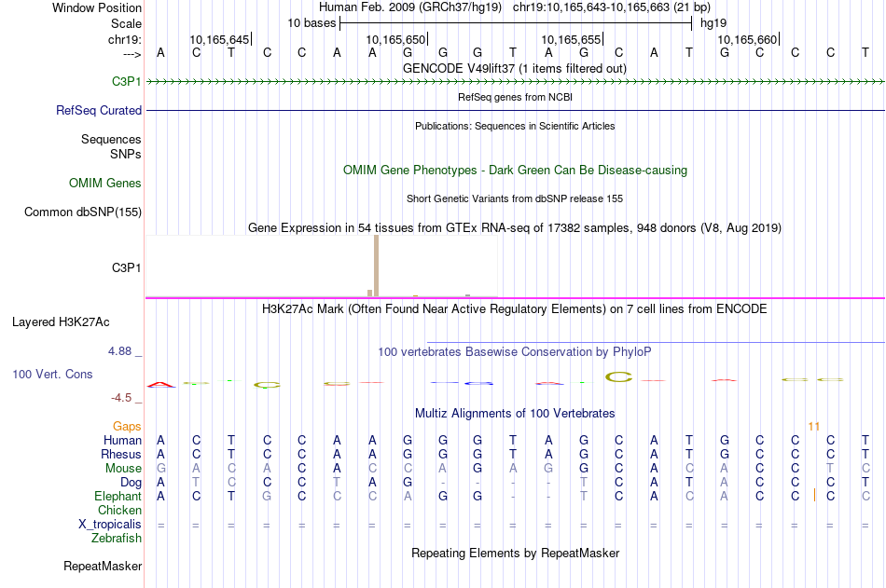Click the Human Feb. 2009 assembly text

pyautogui.click(x=410, y=7)
